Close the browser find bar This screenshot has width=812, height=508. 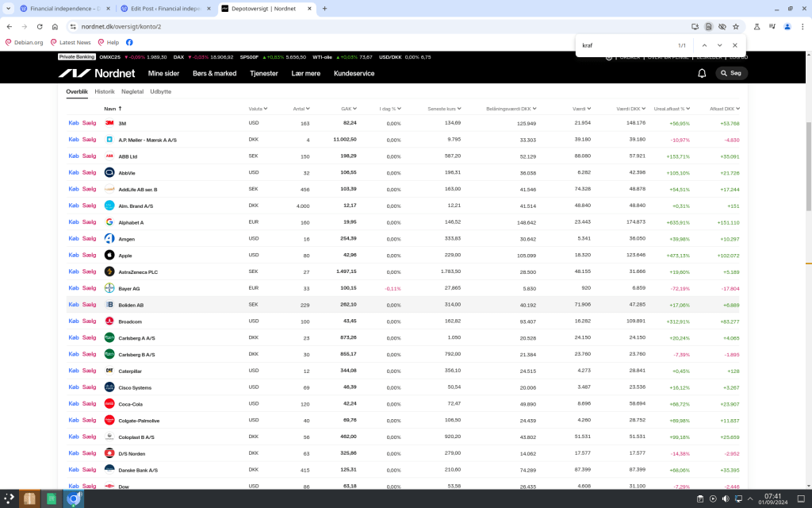(735, 45)
